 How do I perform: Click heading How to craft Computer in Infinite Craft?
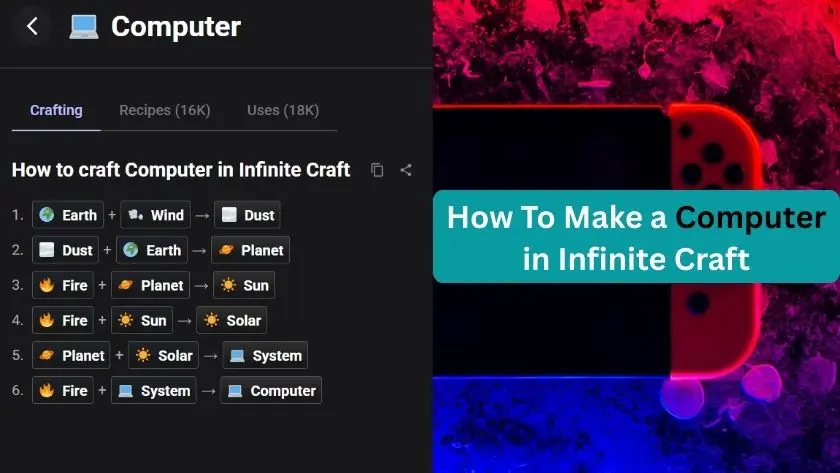181,170
